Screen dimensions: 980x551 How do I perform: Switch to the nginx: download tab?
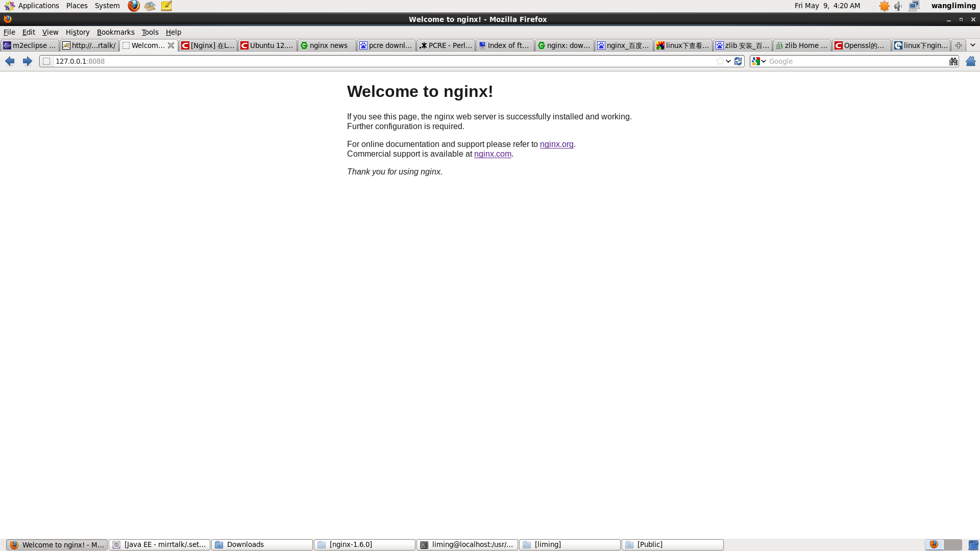[565, 45]
